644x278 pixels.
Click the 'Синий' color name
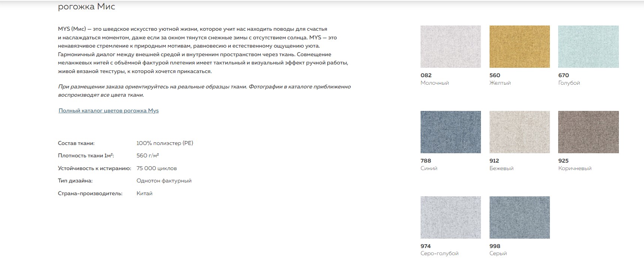pyautogui.click(x=429, y=168)
